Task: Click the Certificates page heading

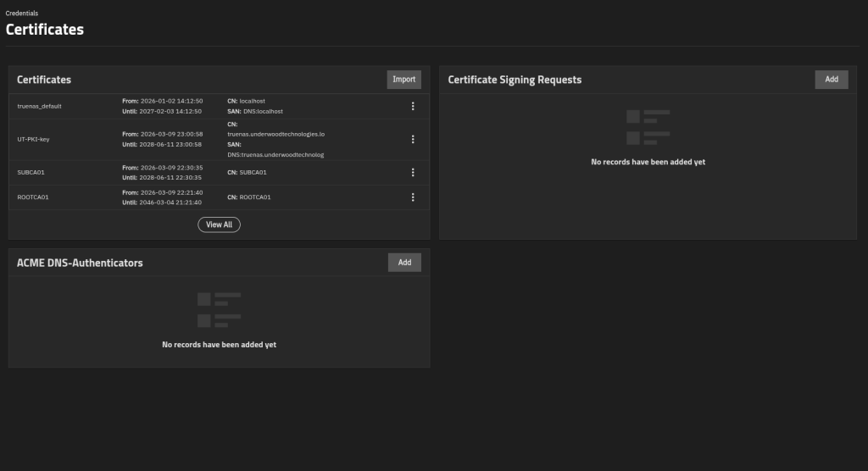Action: click(x=45, y=30)
